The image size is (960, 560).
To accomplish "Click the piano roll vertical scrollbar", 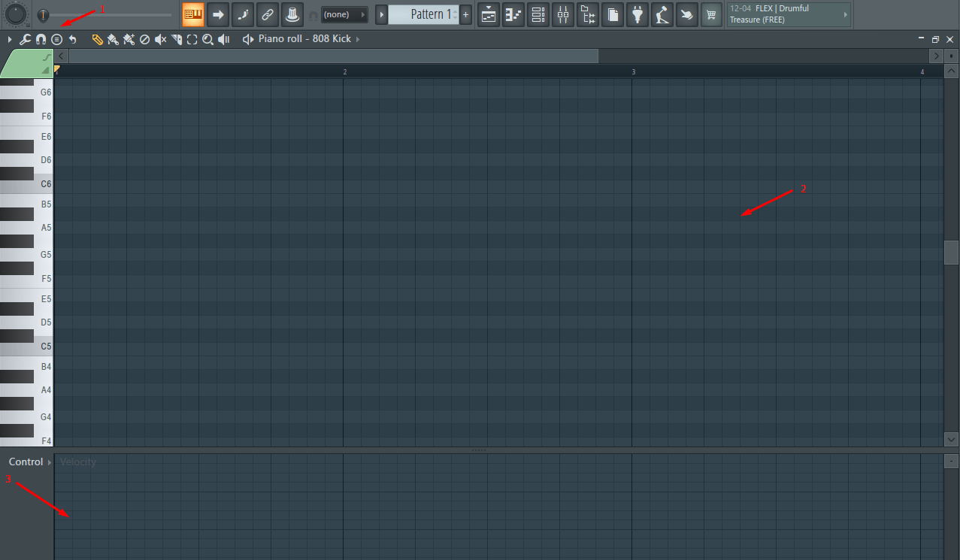I will 950,252.
